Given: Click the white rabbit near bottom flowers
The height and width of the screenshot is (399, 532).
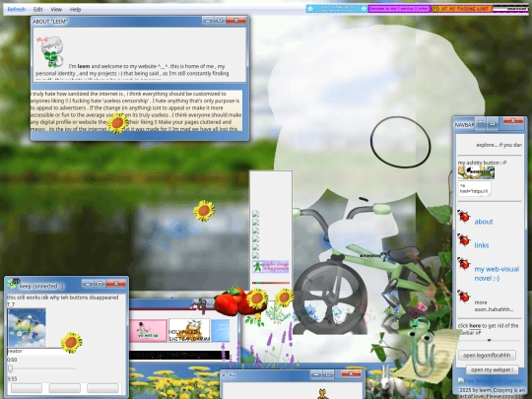Looking at the screenshot, I should (x=389, y=381).
